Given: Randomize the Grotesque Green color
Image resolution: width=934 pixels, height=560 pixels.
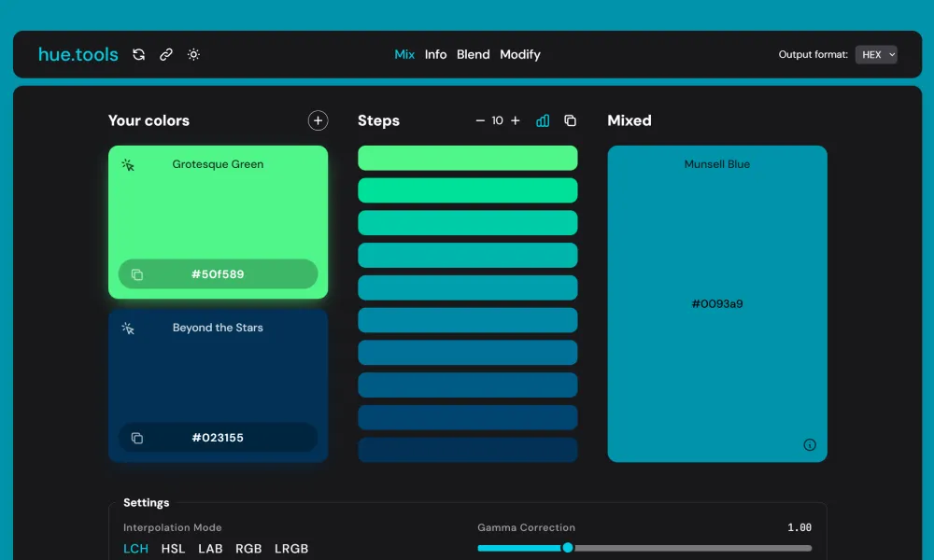Looking at the screenshot, I should [128, 163].
